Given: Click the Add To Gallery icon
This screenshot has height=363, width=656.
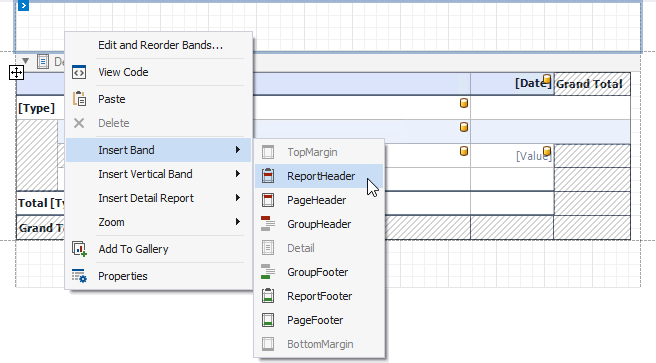Looking at the screenshot, I should coord(79,249).
